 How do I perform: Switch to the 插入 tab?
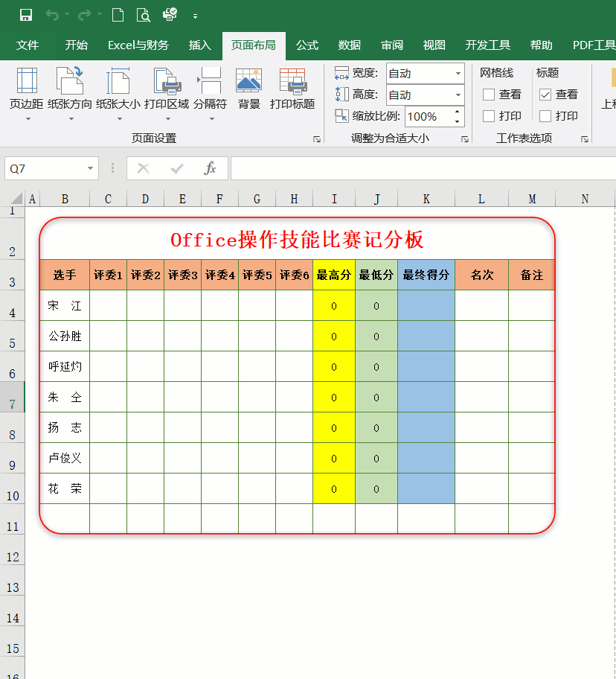pos(200,45)
